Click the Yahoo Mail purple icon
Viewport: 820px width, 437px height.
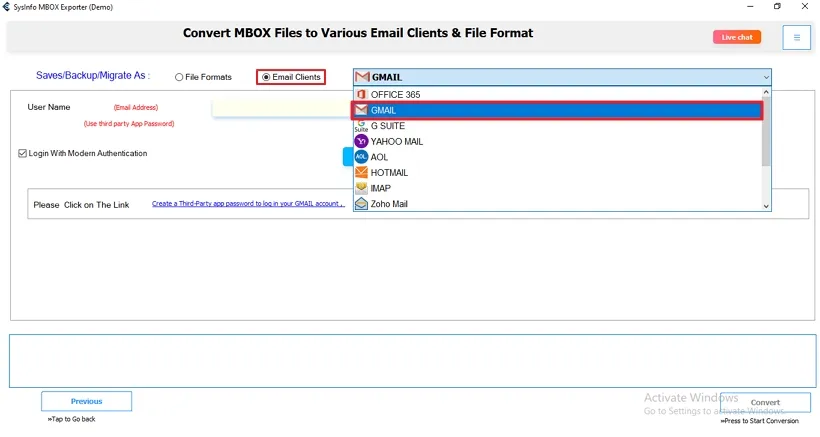click(361, 141)
